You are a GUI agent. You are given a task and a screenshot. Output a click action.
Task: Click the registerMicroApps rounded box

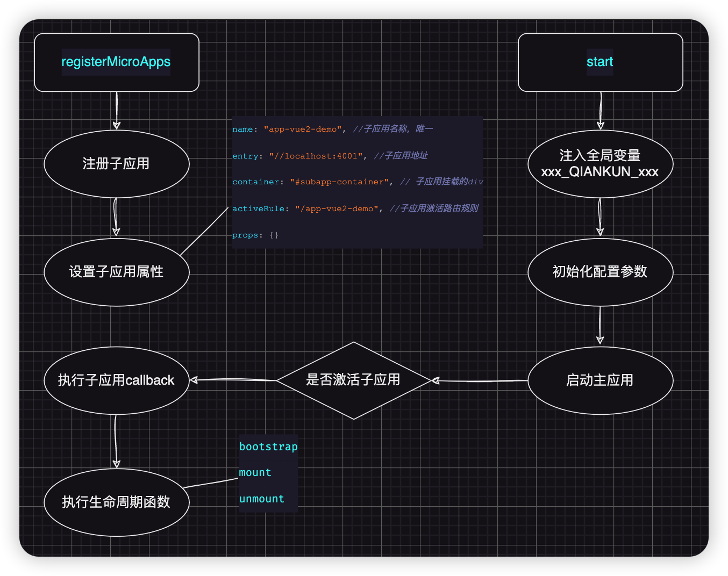(116, 62)
